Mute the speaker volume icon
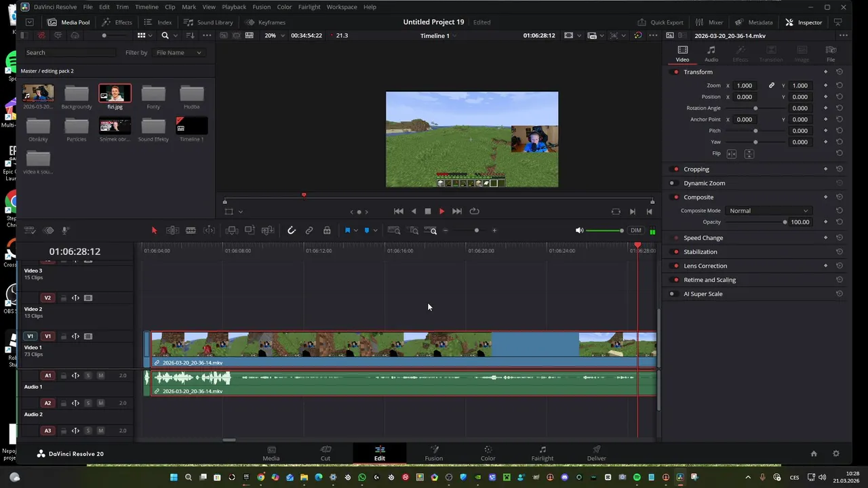The width and height of the screenshot is (868, 488). pos(579,230)
